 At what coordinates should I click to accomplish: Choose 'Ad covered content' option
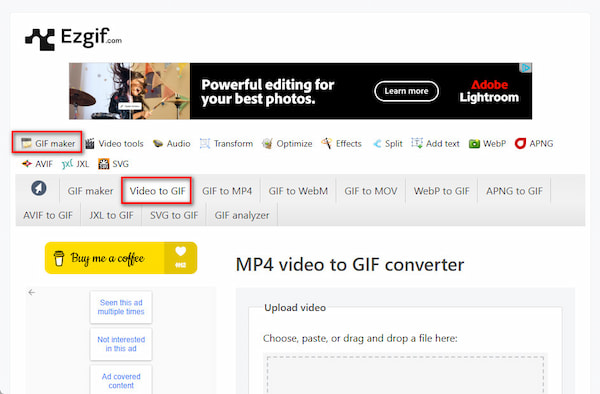point(121,380)
